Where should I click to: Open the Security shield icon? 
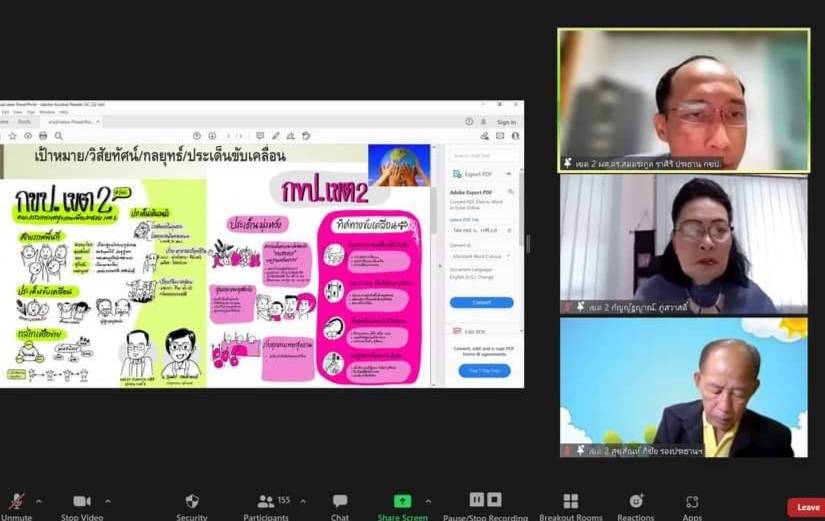coord(192,502)
